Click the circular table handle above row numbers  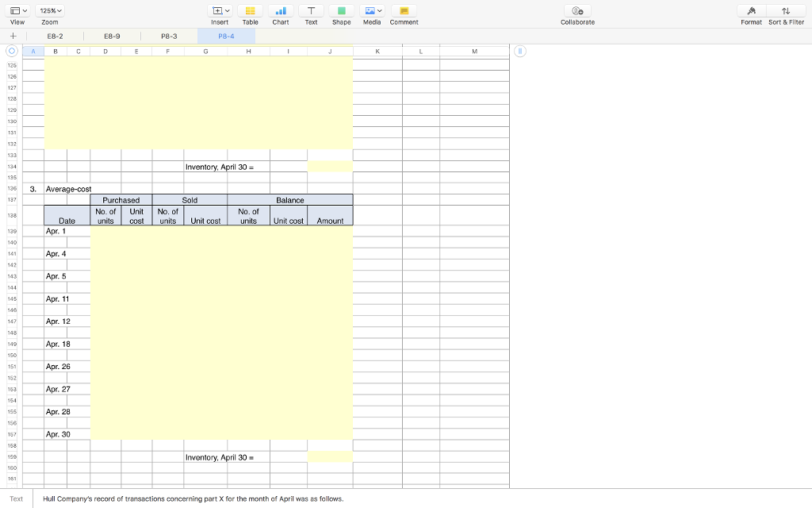11,51
